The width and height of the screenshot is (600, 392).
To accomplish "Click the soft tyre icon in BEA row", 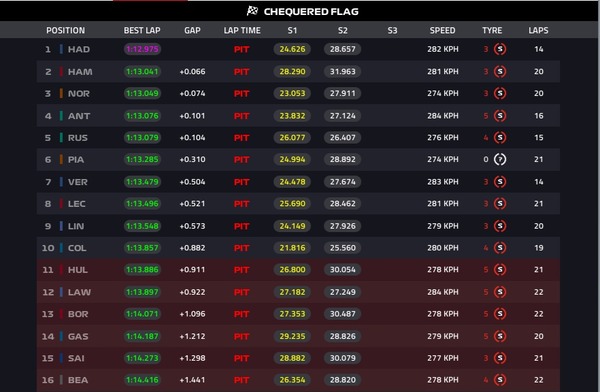I will tap(500, 380).
